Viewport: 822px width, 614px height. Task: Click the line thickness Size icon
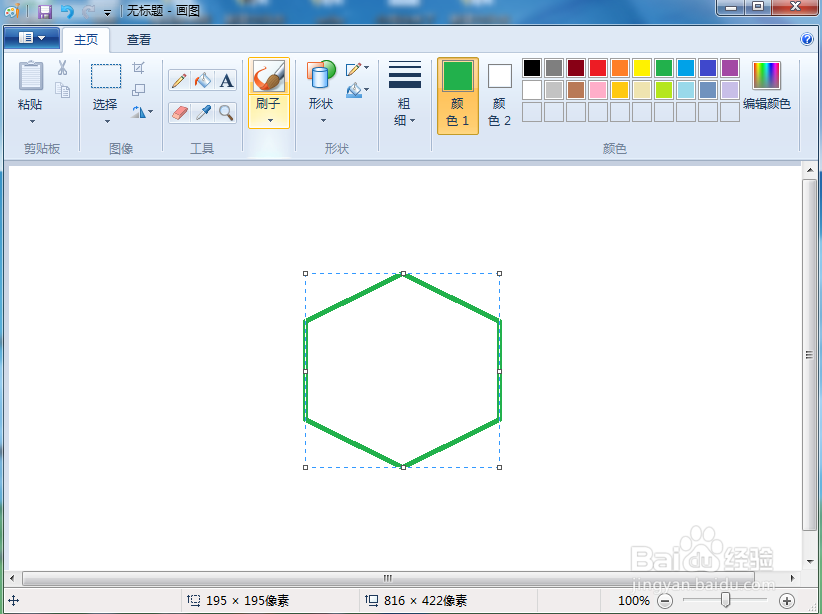(x=405, y=74)
